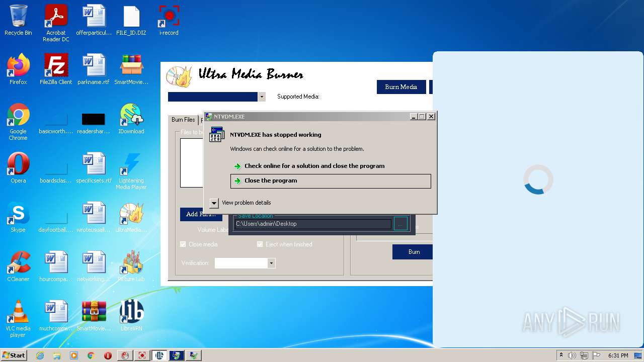The width and height of the screenshot is (644, 362).
Task: Open the Verification dropdown
Action: (272, 263)
